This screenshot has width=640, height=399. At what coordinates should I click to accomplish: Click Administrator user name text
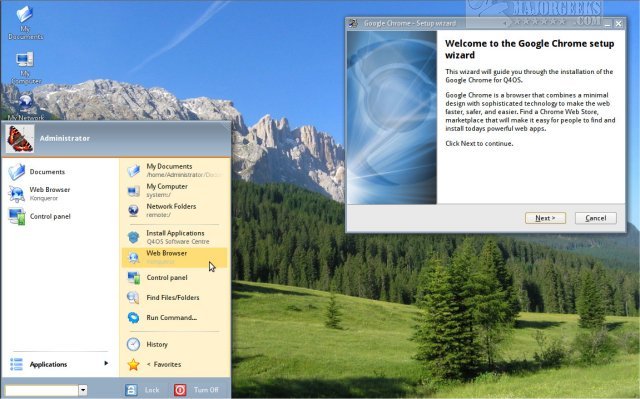(65, 138)
